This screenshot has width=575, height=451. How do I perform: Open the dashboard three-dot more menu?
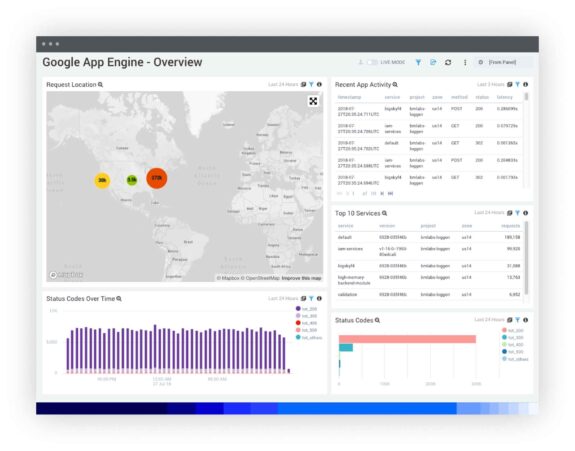(465, 62)
